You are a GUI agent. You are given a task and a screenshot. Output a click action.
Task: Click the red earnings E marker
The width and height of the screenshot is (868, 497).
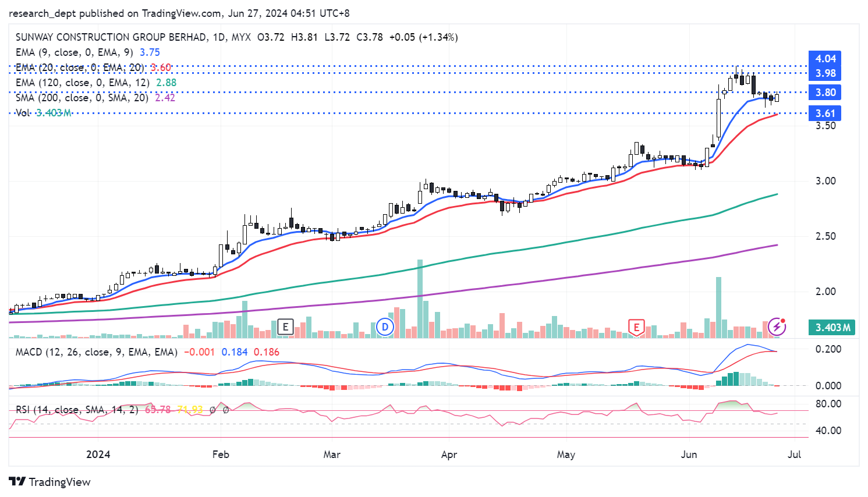coord(636,327)
